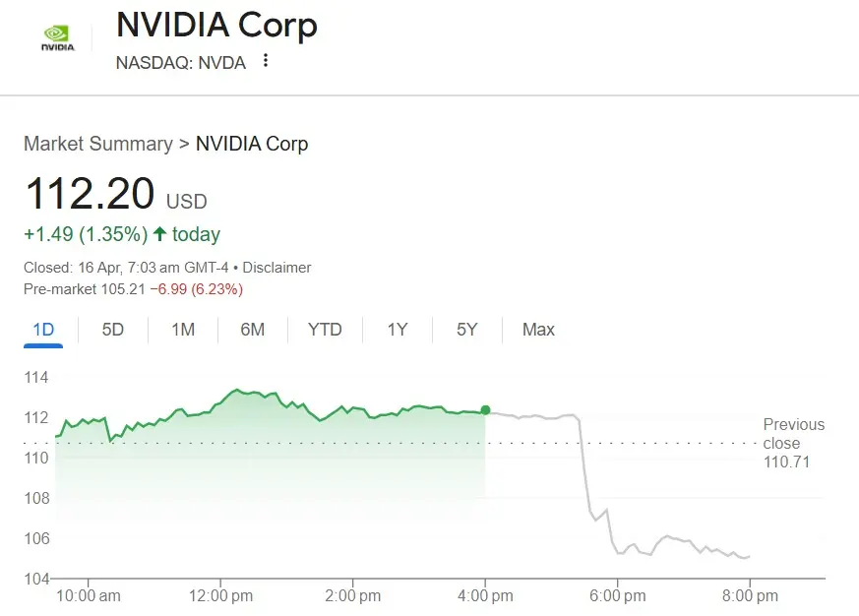
Task: Click the green dot at market close
Action: coord(485,410)
